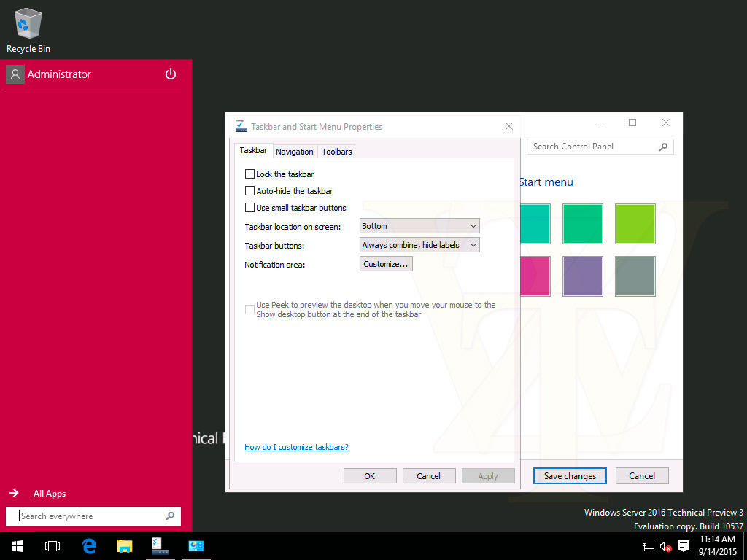
Task: Launch Microsoft Edge from the taskbar
Action: (89, 545)
